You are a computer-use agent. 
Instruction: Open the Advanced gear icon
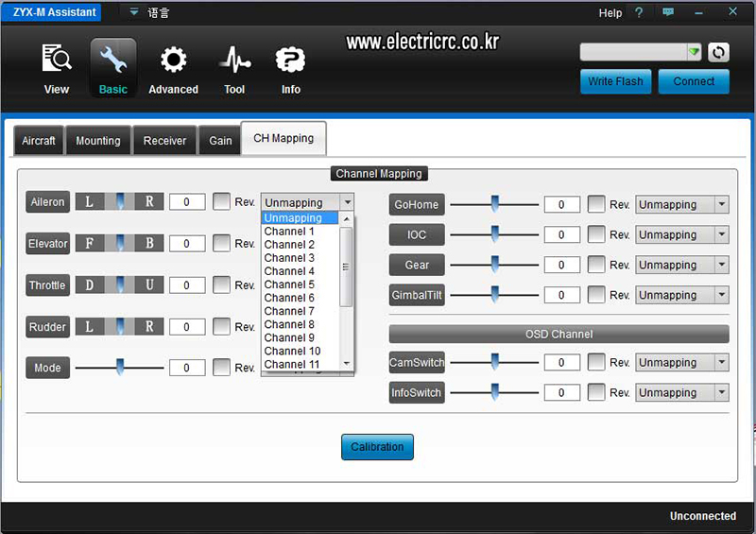173,60
